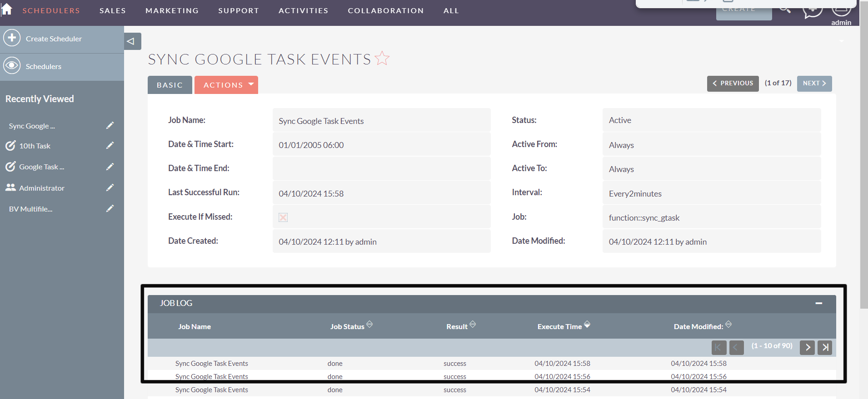Collapse the Job Log panel
The height and width of the screenshot is (399, 868).
(x=819, y=303)
